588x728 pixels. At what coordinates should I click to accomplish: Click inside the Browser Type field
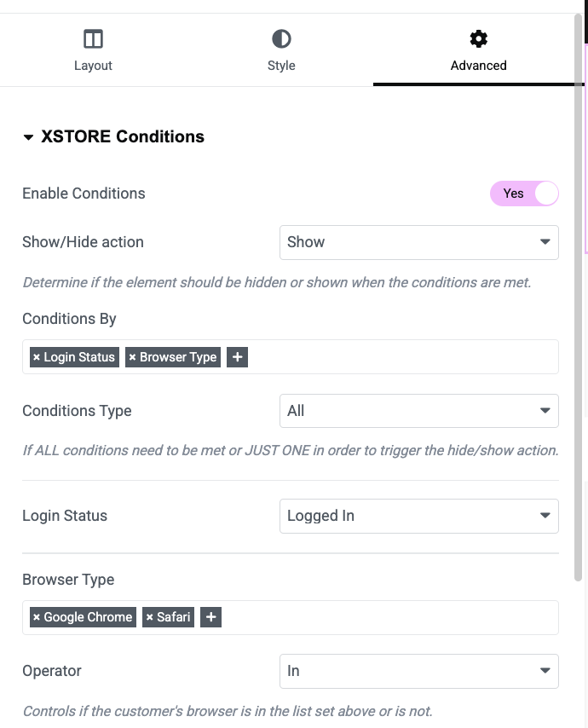click(x=383, y=617)
